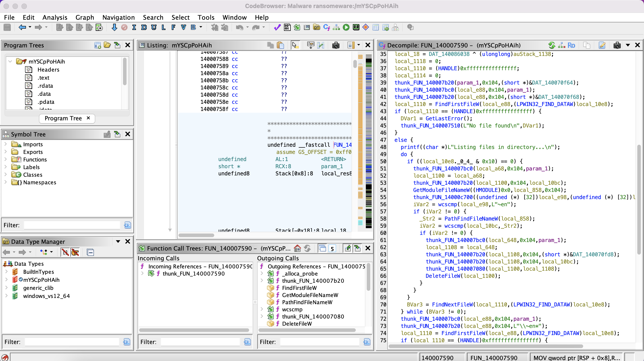644x361 pixels.
Task: Open the Window menu
Action: [x=235, y=17]
